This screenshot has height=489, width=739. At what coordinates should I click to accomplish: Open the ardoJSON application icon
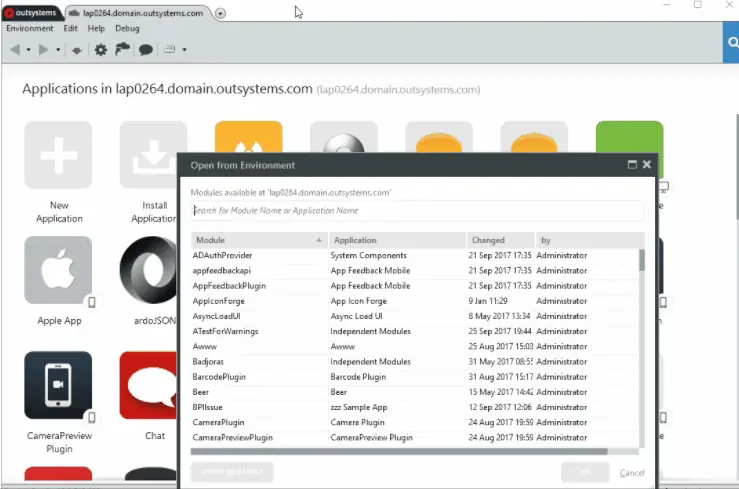pos(148,270)
